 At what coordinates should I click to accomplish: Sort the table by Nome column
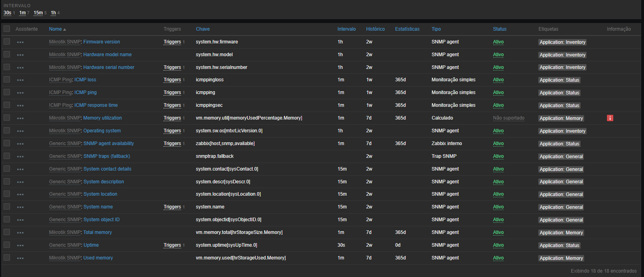click(55, 29)
